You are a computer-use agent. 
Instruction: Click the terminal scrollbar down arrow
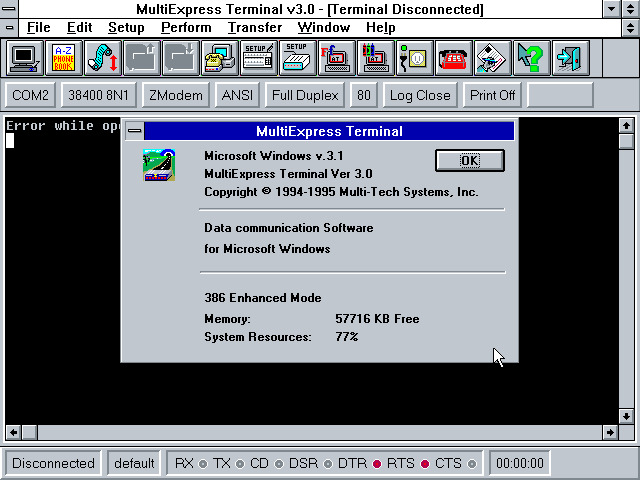point(626,416)
